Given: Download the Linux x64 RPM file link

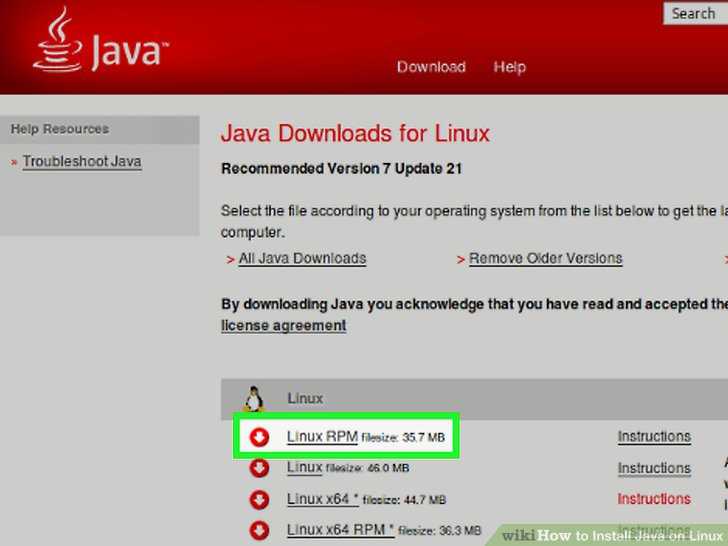Looking at the screenshot, I should coord(340,530).
